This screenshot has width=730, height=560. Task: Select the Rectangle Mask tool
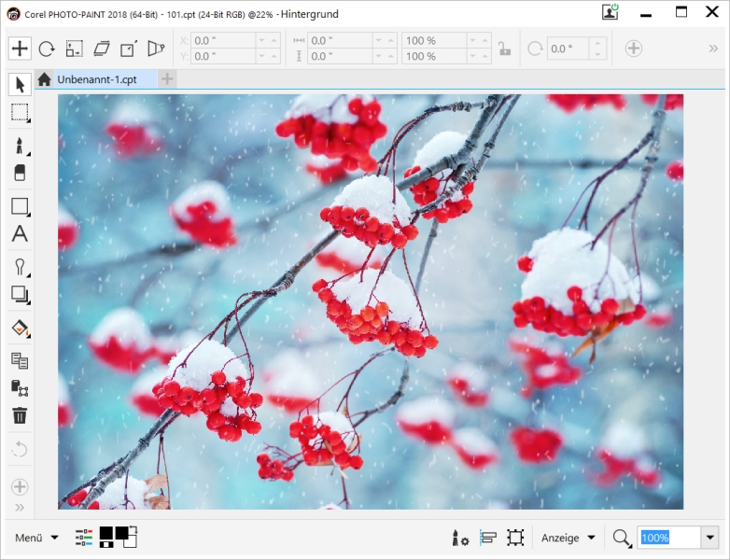(20, 114)
